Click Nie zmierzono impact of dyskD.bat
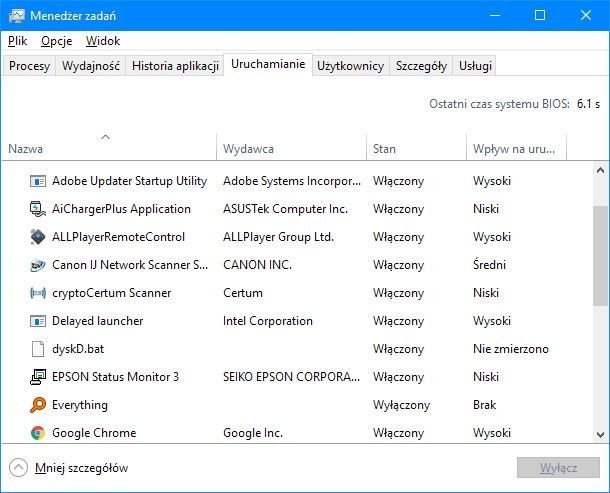 pos(511,349)
